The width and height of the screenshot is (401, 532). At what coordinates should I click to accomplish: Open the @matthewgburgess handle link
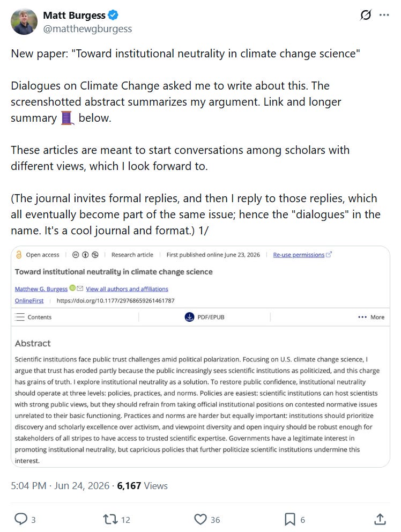87,29
